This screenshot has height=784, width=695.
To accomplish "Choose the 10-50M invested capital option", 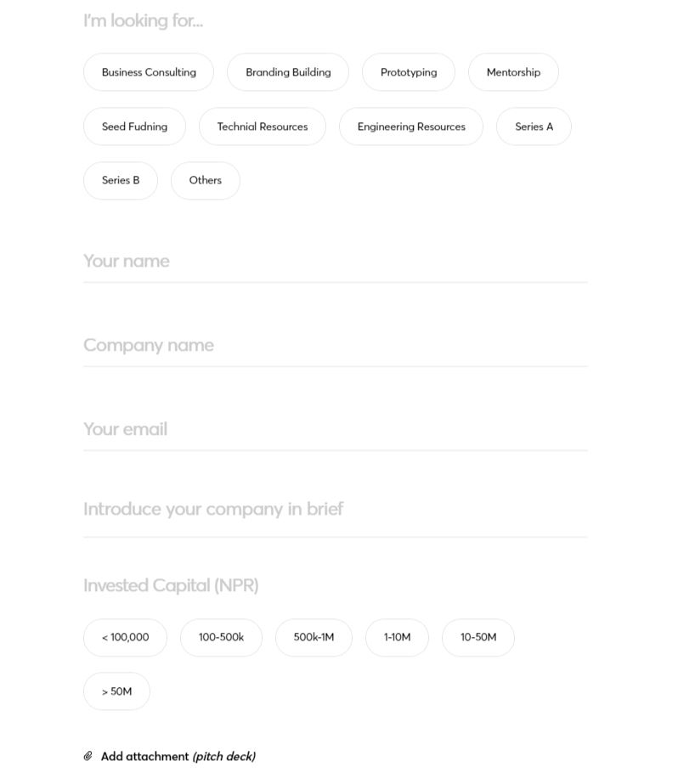I will click(478, 638).
